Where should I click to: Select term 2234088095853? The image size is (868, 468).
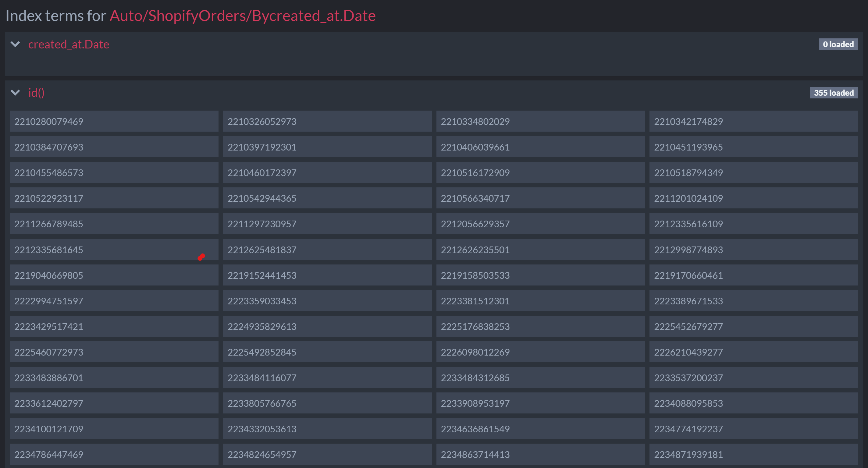pos(754,403)
